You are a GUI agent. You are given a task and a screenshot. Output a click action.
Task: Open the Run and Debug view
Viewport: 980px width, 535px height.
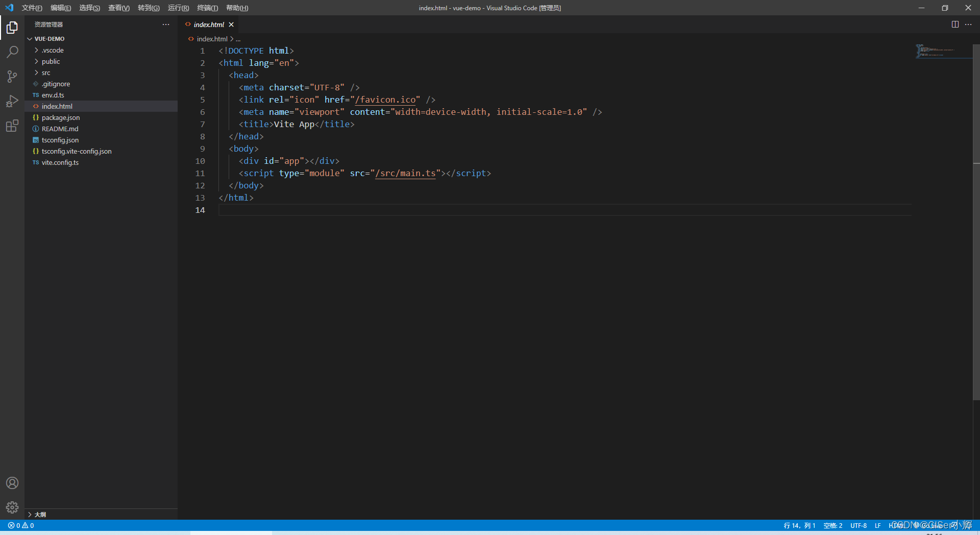(x=12, y=101)
